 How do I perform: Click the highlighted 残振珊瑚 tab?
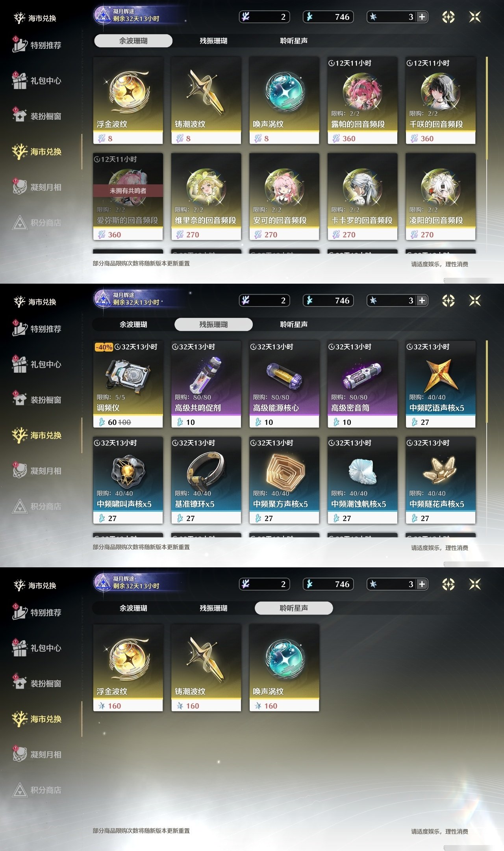213,324
